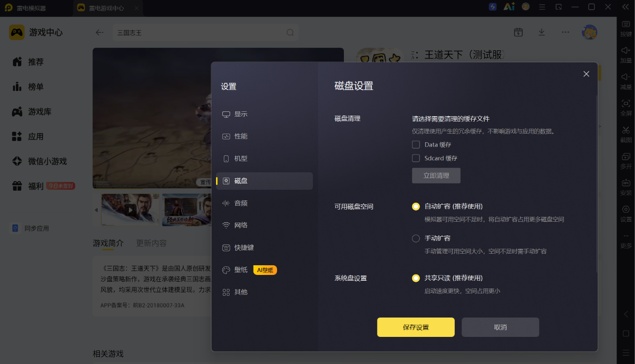
Task: Close the settings dialog with X
Action: coord(586,74)
